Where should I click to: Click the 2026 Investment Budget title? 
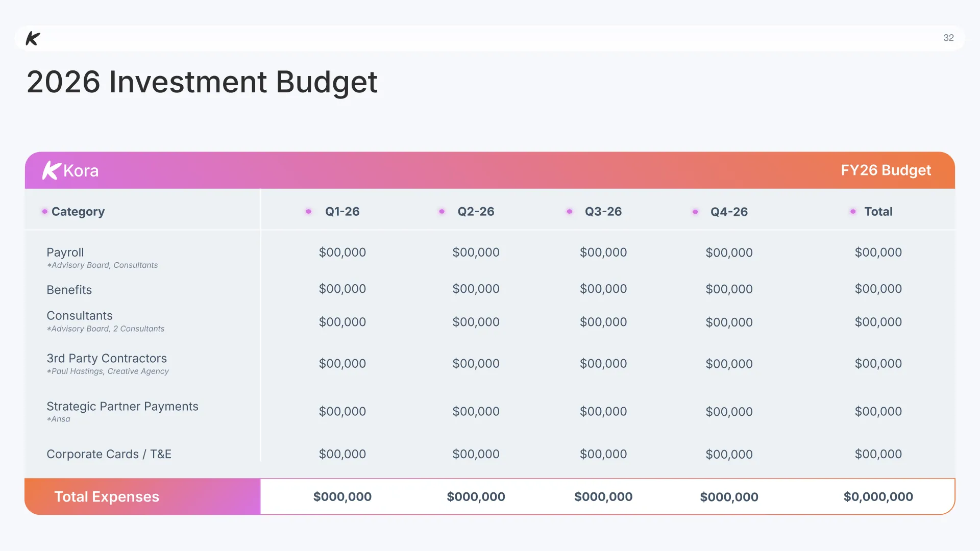click(x=202, y=82)
